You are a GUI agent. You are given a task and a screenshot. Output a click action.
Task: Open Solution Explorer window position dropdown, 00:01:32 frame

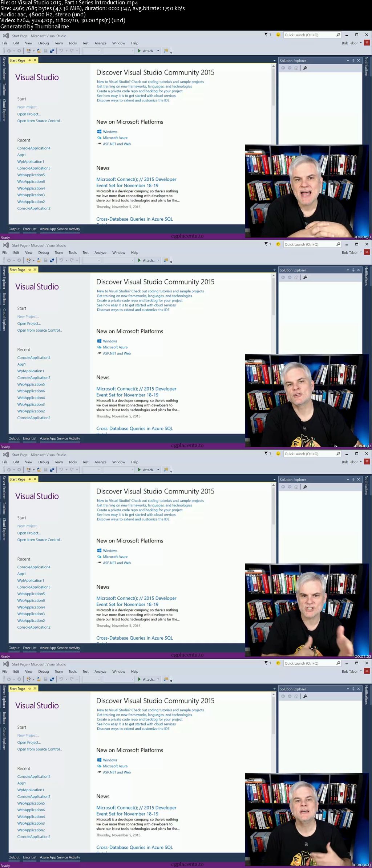pos(348,270)
